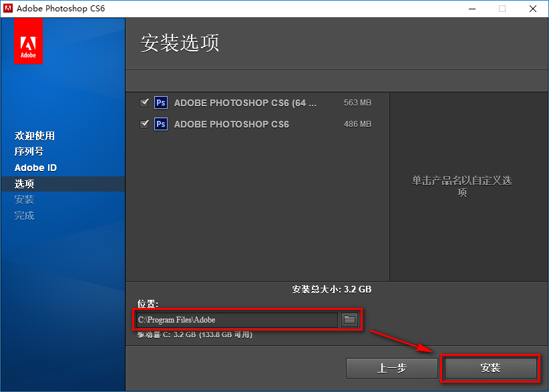
Task: Uncheck the ADOBE PHOTOSHOP CS6 32-bit product
Action: pyautogui.click(x=144, y=124)
